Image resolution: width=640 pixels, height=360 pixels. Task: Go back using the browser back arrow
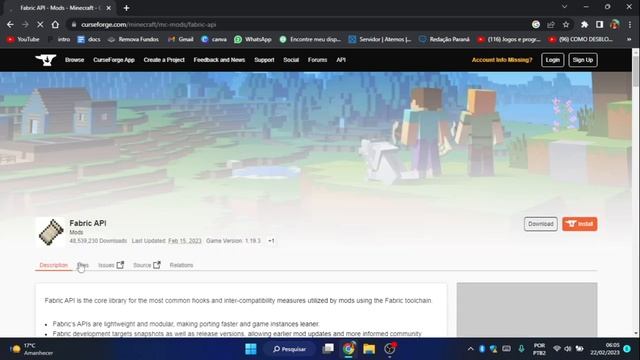[x=10, y=24]
